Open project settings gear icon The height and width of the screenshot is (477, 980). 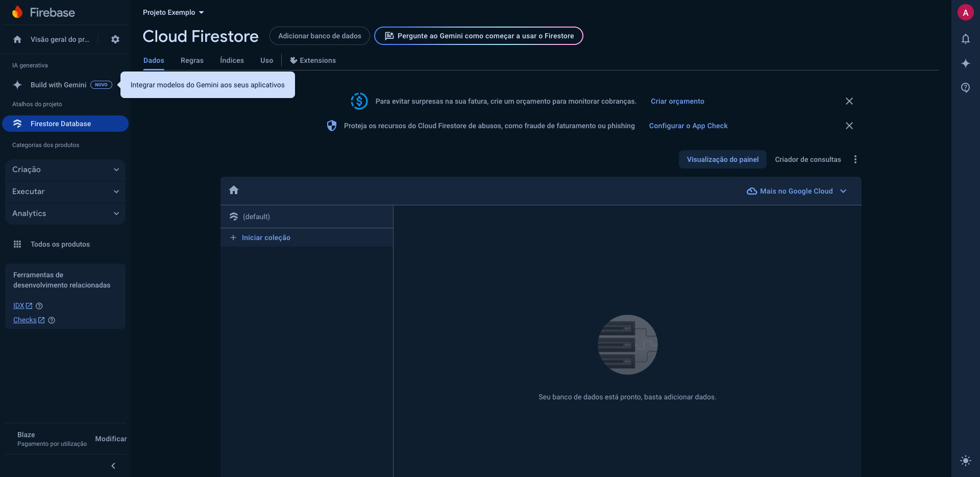115,39
